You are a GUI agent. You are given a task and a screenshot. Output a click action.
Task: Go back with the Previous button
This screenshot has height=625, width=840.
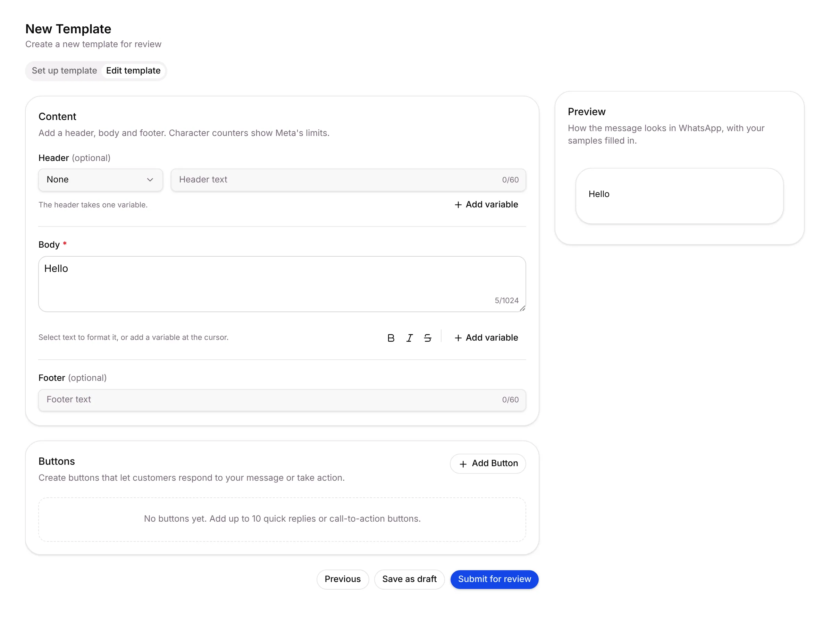point(343,579)
